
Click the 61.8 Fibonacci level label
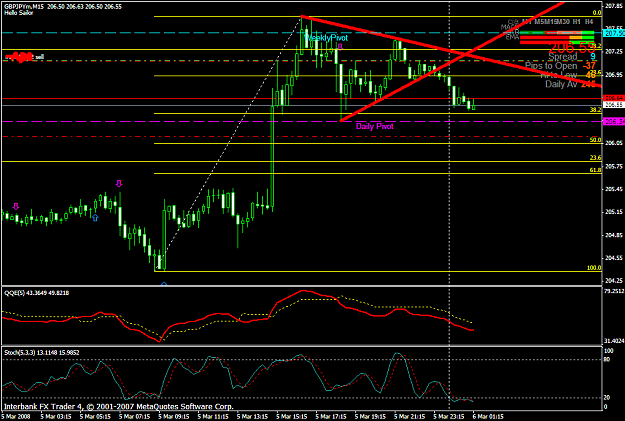pyautogui.click(x=596, y=170)
